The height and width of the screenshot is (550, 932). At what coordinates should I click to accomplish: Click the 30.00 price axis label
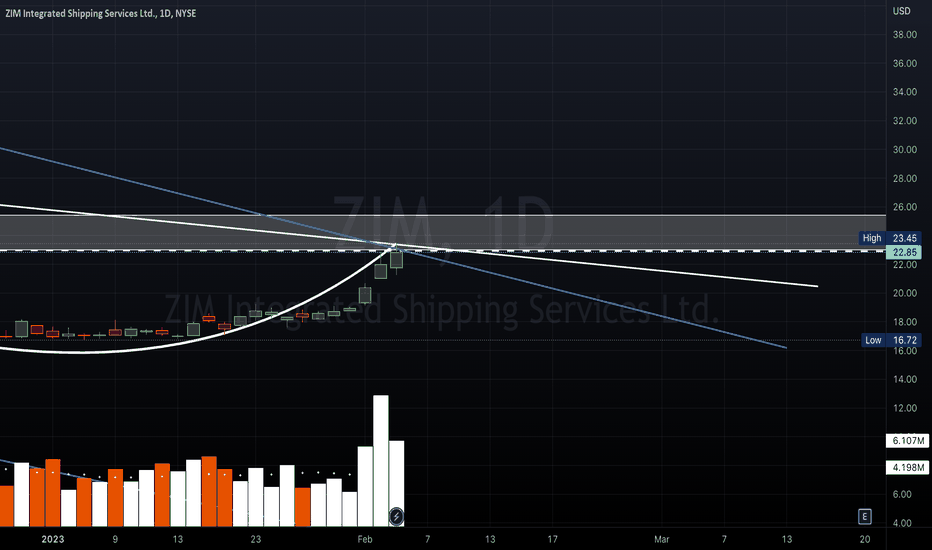(x=904, y=149)
